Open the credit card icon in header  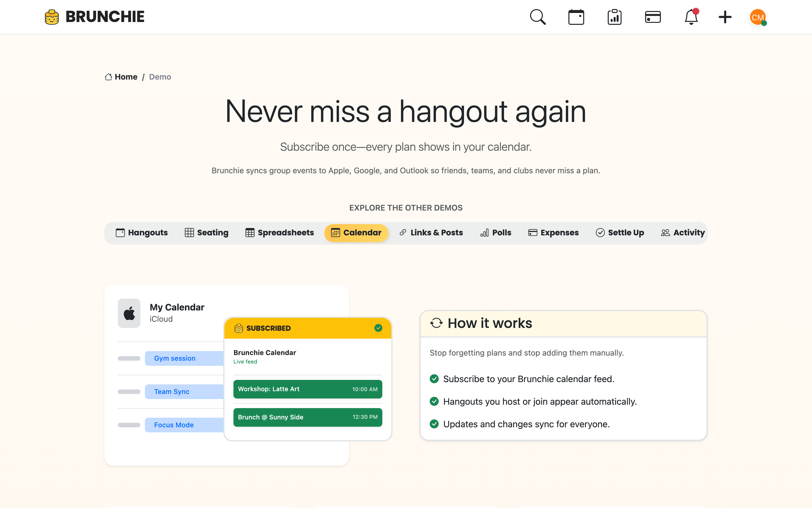pos(653,17)
